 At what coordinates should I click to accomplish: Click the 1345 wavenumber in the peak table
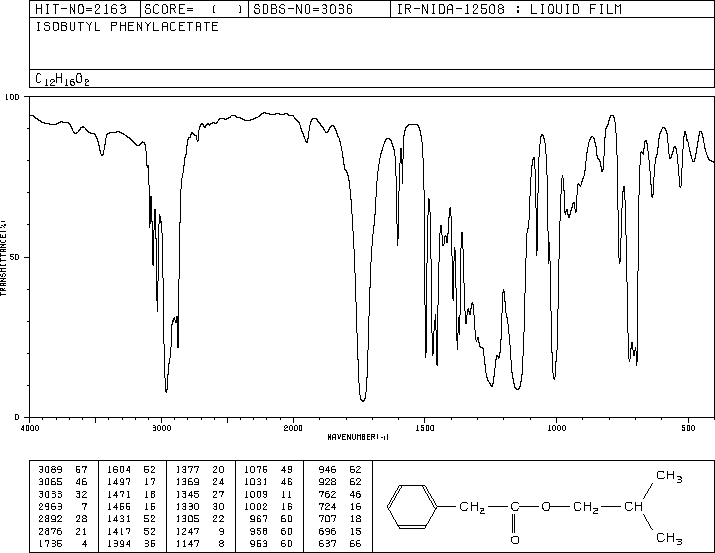pos(188,494)
